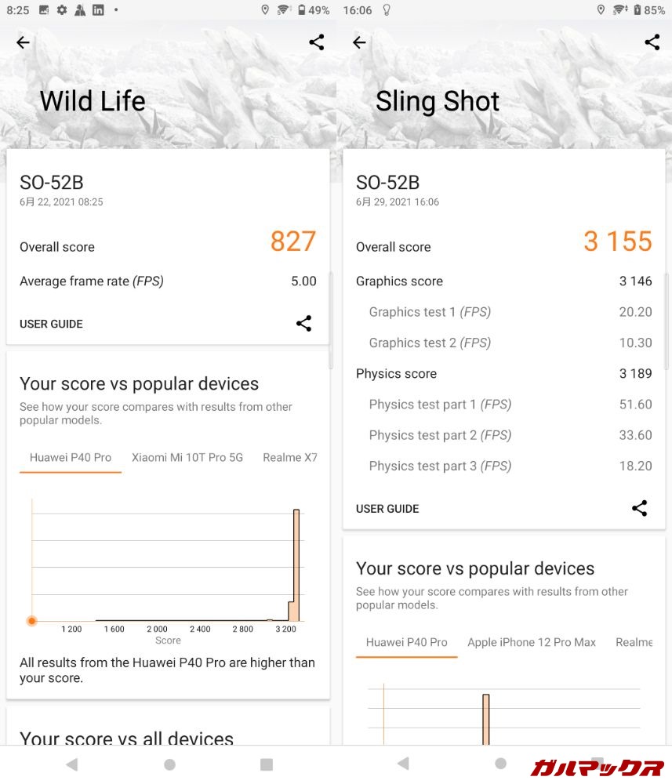Select the Xiaomi Mi 10T Pro 5G tab
Image resolution: width=672 pixels, height=784 pixels.
187,457
